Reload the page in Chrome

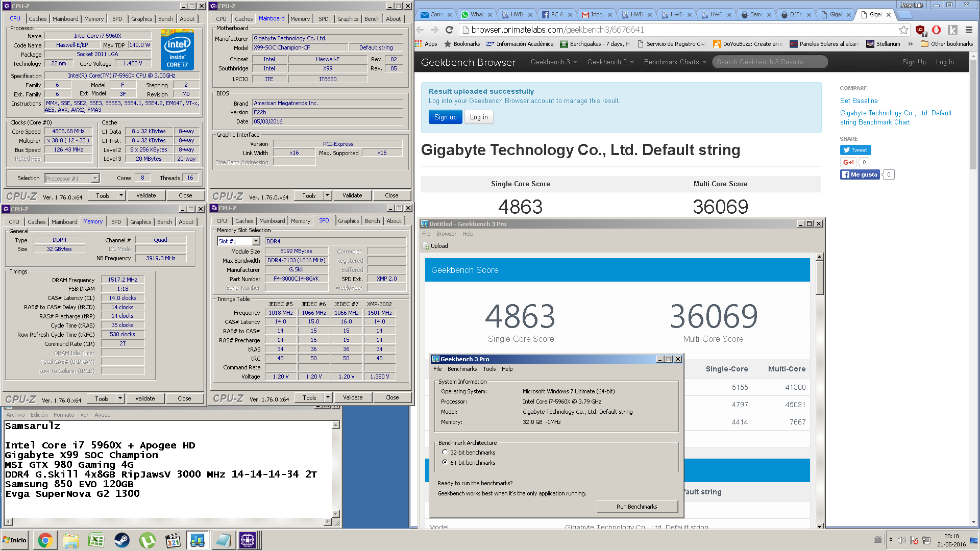tap(449, 30)
